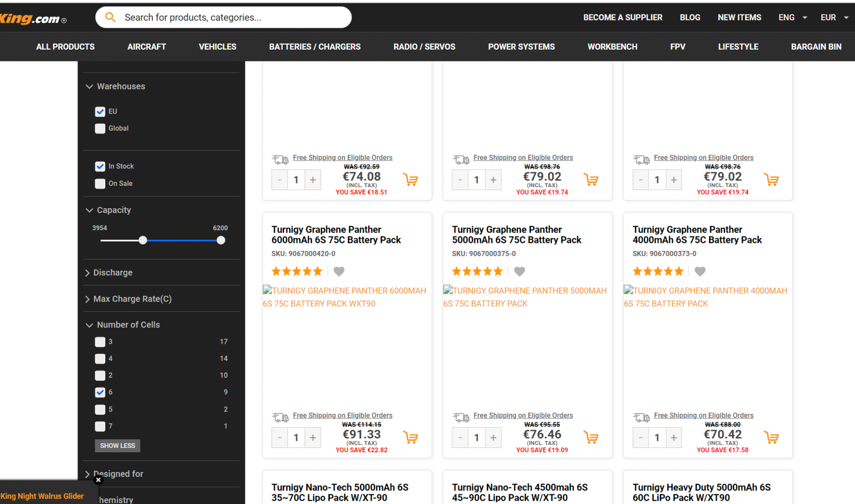Open BATTERIES / CHARGERS menu
Screen dimensions: 855x504
pos(315,47)
